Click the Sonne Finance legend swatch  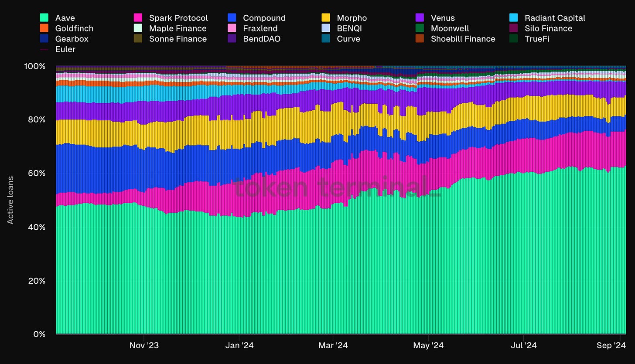pos(138,39)
